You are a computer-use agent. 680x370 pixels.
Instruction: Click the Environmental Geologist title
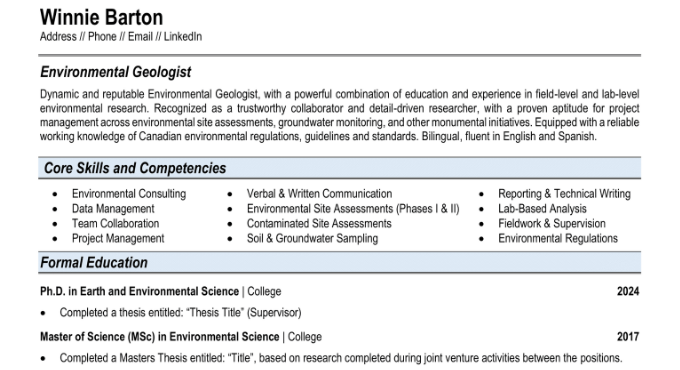click(x=116, y=72)
